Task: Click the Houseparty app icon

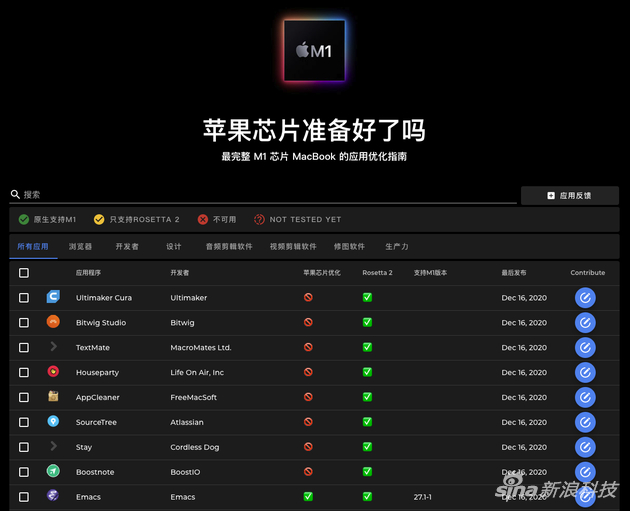Action: [x=53, y=372]
